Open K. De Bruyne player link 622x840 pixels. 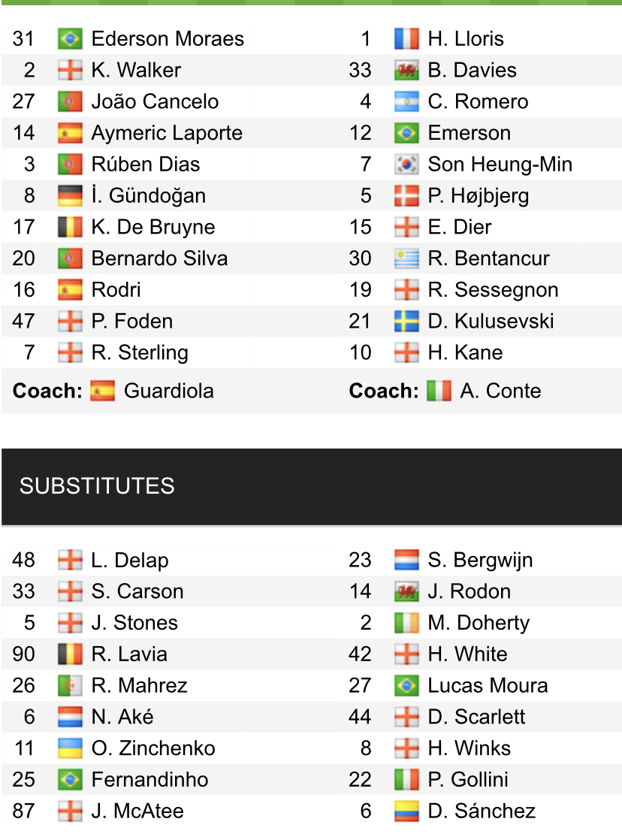[153, 227]
